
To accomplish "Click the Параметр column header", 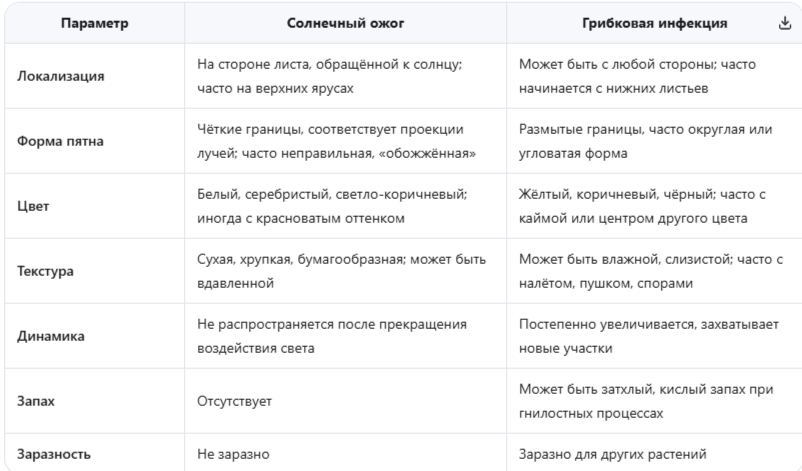I will pyautogui.click(x=95, y=23).
